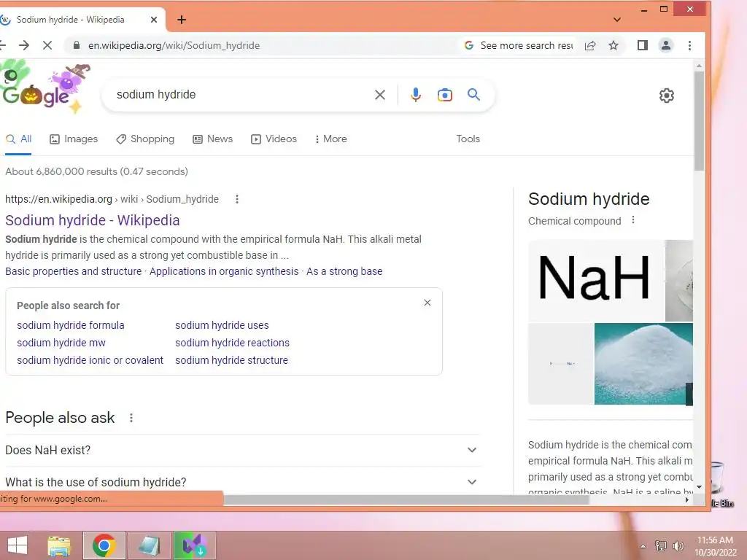Search for sodium hydride mw

click(x=61, y=343)
